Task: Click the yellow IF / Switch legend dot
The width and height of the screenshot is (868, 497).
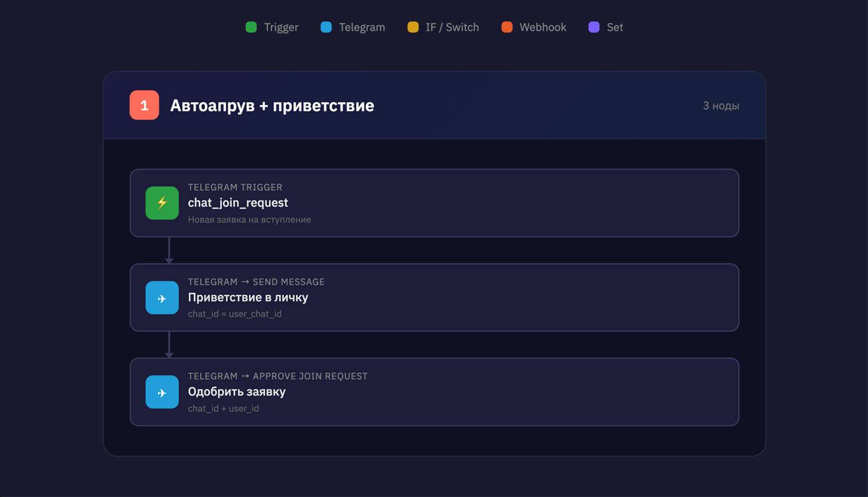Action: coord(413,27)
